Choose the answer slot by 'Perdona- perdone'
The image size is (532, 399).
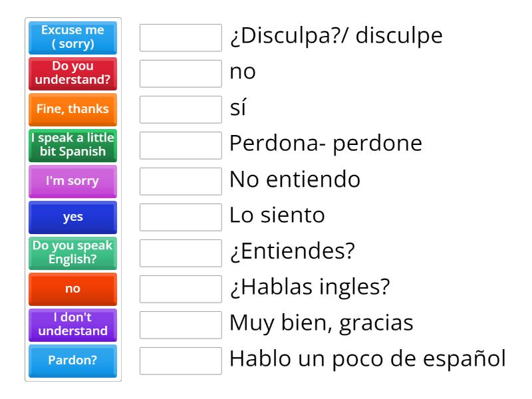180,146
